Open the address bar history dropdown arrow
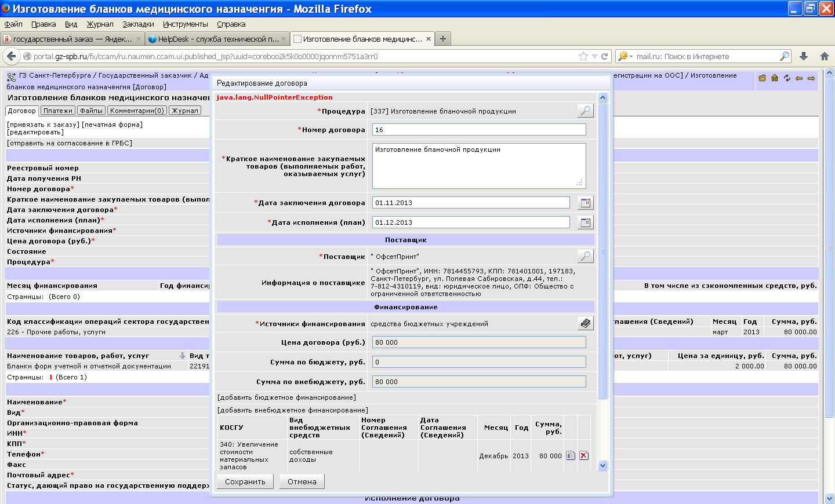 (594, 56)
